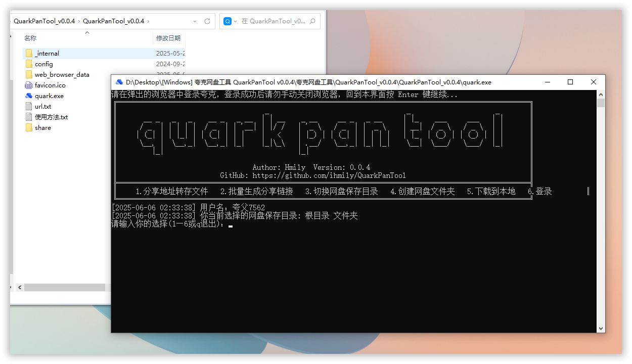Select the share folder icon
Image resolution: width=632 pixels, height=364 pixels.
(29, 127)
